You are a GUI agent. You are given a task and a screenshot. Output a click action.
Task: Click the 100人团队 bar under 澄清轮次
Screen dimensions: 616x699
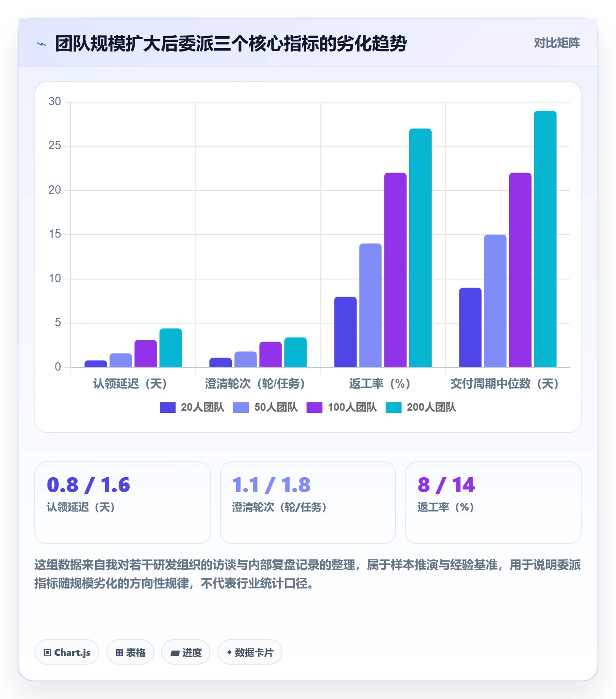point(271,354)
